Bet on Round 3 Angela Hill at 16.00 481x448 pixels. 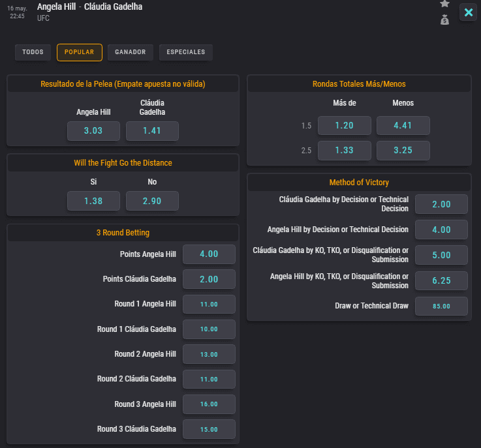tap(209, 404)
